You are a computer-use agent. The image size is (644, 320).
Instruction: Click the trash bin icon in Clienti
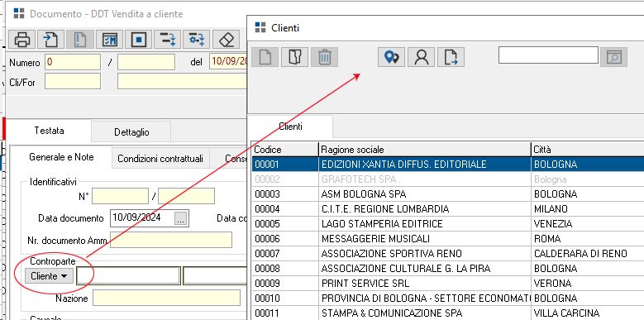tap(324, 57)
